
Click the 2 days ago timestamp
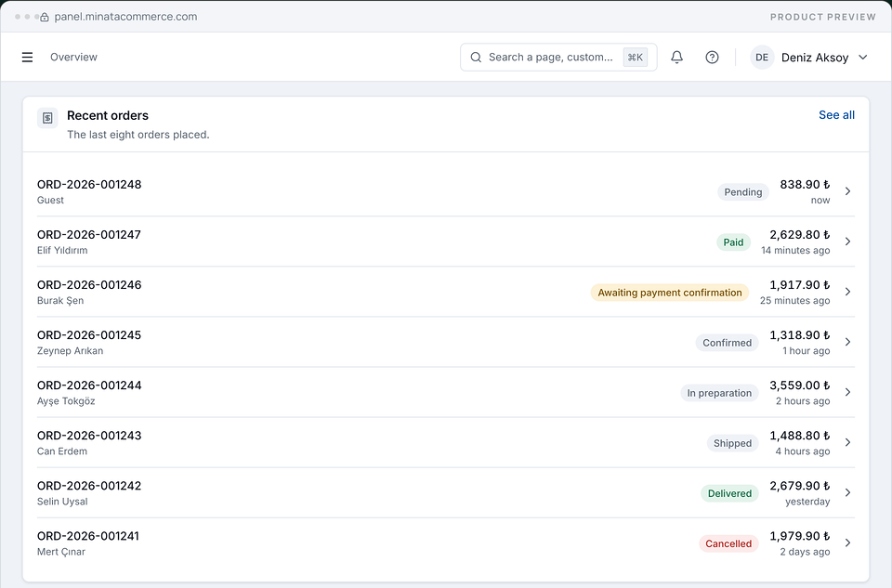805,552
